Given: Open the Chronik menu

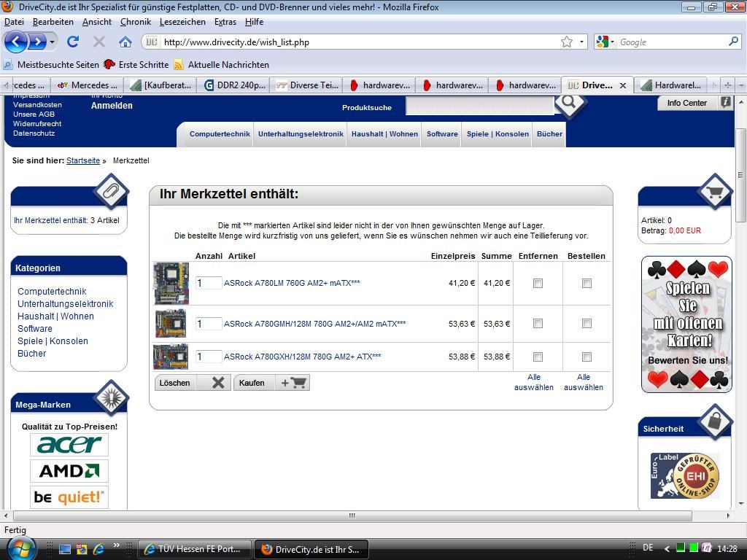Looking at the screenshot, I should pyautogui.click(x=135, y=22).
